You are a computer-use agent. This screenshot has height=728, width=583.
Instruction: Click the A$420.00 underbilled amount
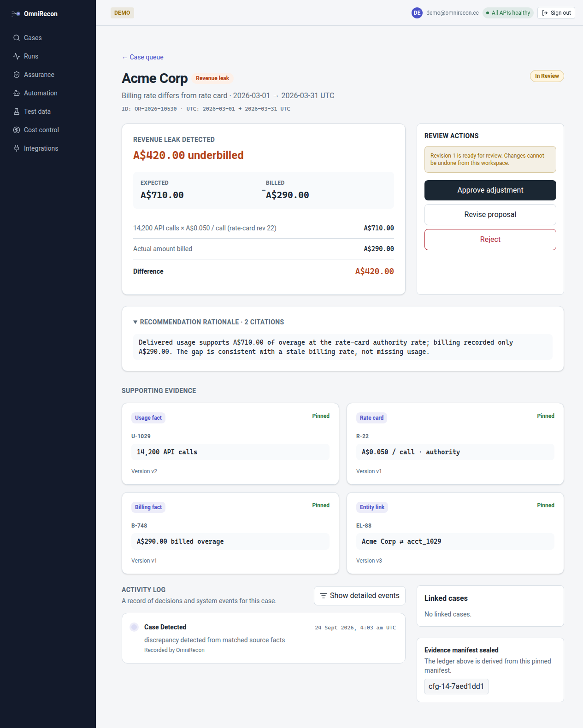pyautogui.click(x=188, y=155)
